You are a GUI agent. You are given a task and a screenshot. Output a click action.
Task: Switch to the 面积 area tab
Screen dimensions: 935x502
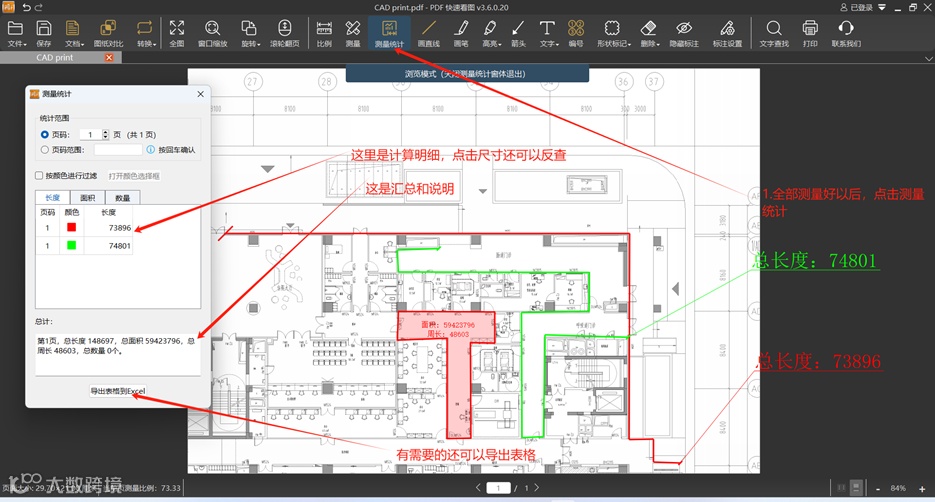tap(88, 197)
